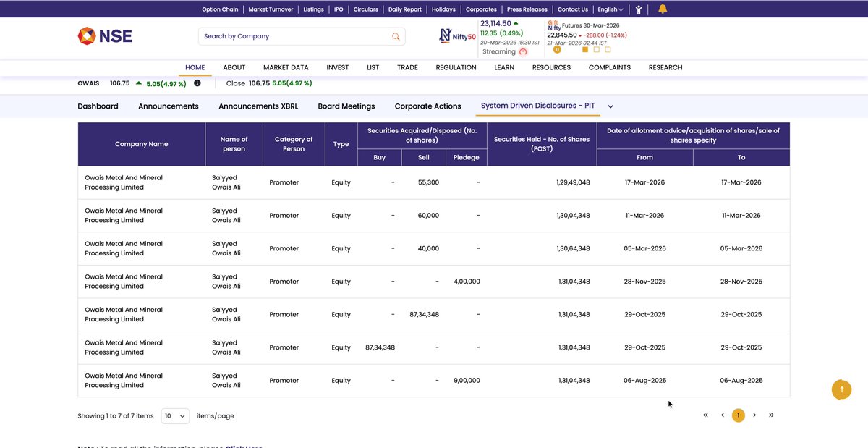Go to previous page of results
Image resolution: width=868 pixels, height=448 pixels.
tap(722, 415)
